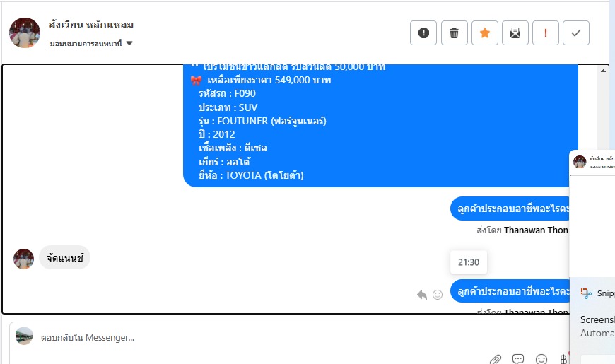Mark conversation as unread via envelope icon

click(515, 33)
